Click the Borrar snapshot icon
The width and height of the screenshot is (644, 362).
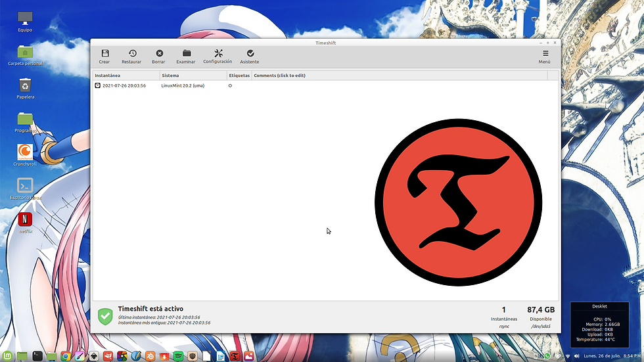coord(159,53)
